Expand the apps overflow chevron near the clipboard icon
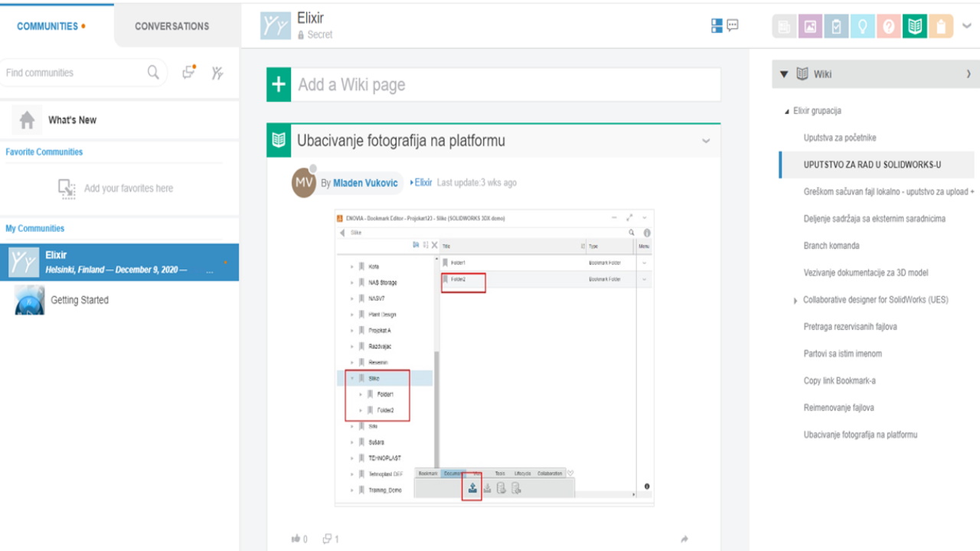 (965, 26)
